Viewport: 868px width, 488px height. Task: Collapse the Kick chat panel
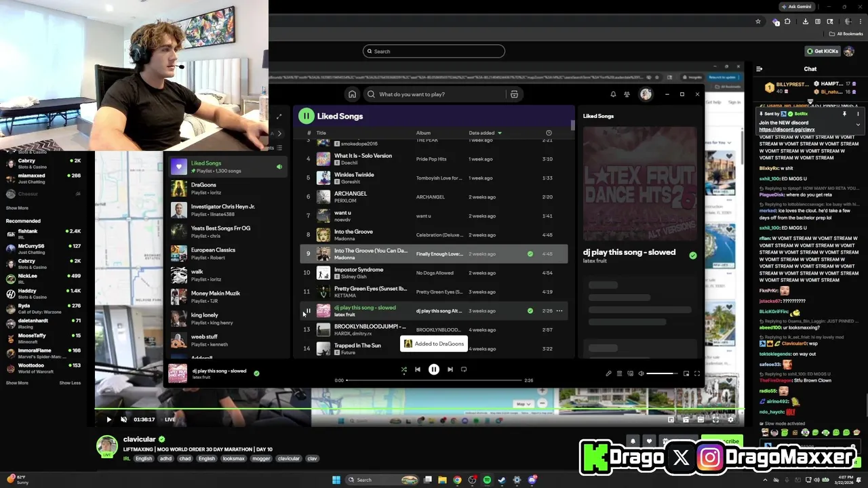tap(759, 68)
